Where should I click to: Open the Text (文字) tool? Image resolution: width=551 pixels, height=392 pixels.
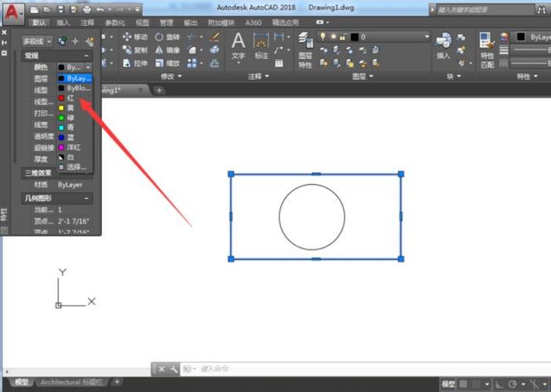(239, 45)
